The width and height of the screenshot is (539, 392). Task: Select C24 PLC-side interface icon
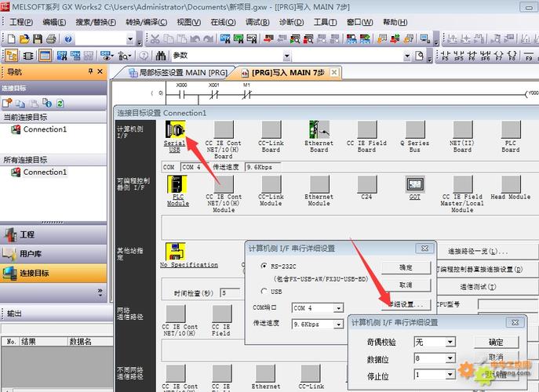point(366,184)
